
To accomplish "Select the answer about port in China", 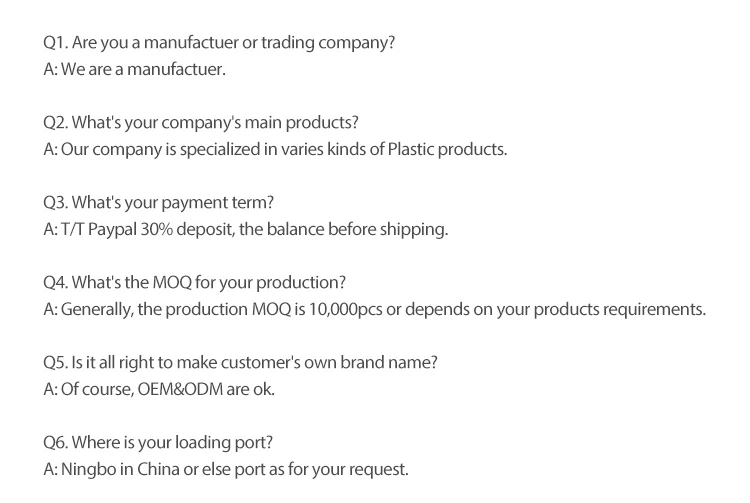I will 227,470.
